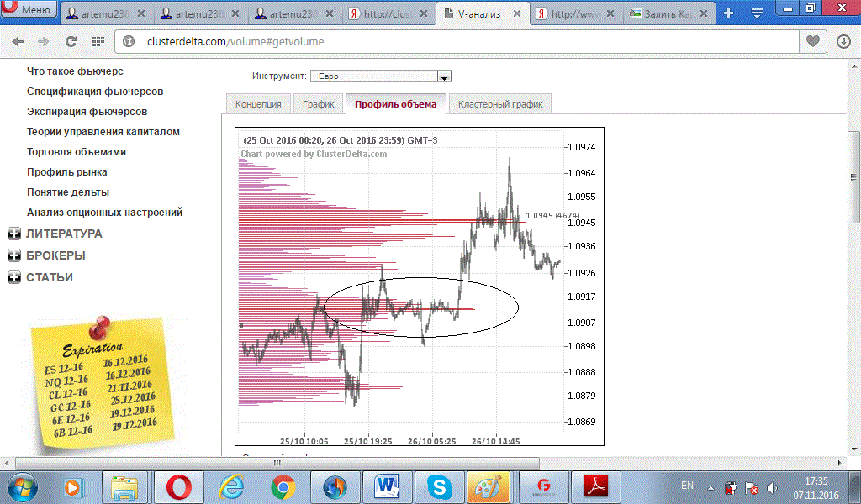Open Adobe Reader from taskbar
Viewport: 861px width, 504px height.
coord(596,487)
